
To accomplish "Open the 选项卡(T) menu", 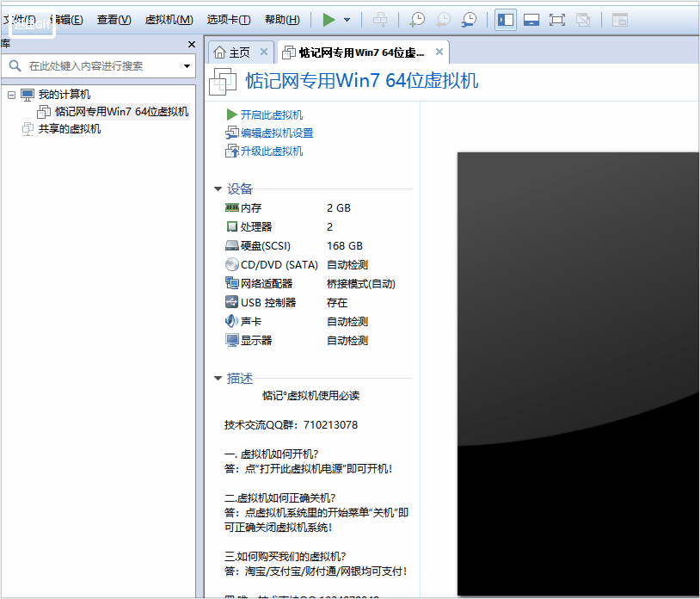I will [x=229, y=20].
